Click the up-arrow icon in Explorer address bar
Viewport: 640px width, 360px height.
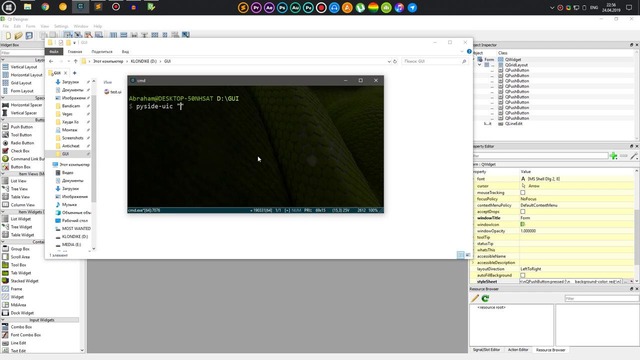click(x=76, y=61)
